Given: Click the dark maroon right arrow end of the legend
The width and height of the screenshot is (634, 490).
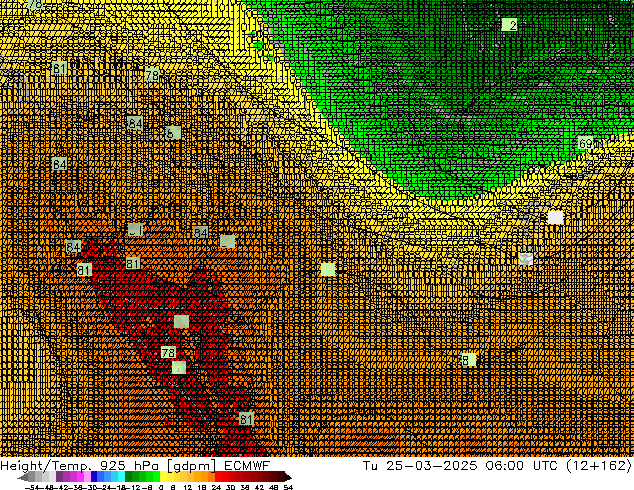Looking at the screenshot, I should [x=288, y=478].
